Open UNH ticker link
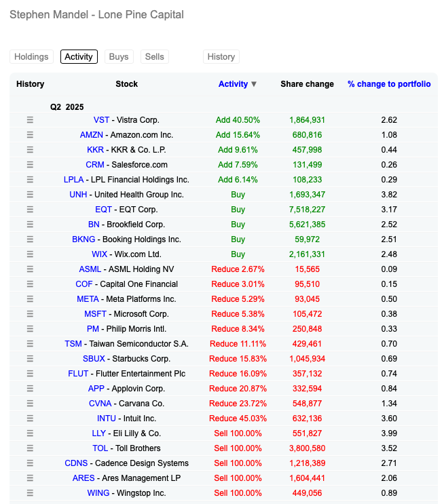 pyautogui.click(x=78, y=195)
